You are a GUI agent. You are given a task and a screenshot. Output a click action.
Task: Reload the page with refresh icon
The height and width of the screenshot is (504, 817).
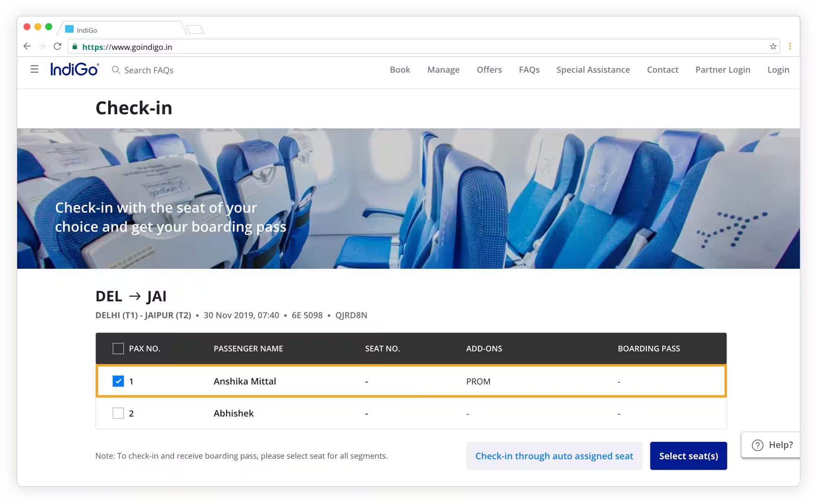click(x=57, y=46)
